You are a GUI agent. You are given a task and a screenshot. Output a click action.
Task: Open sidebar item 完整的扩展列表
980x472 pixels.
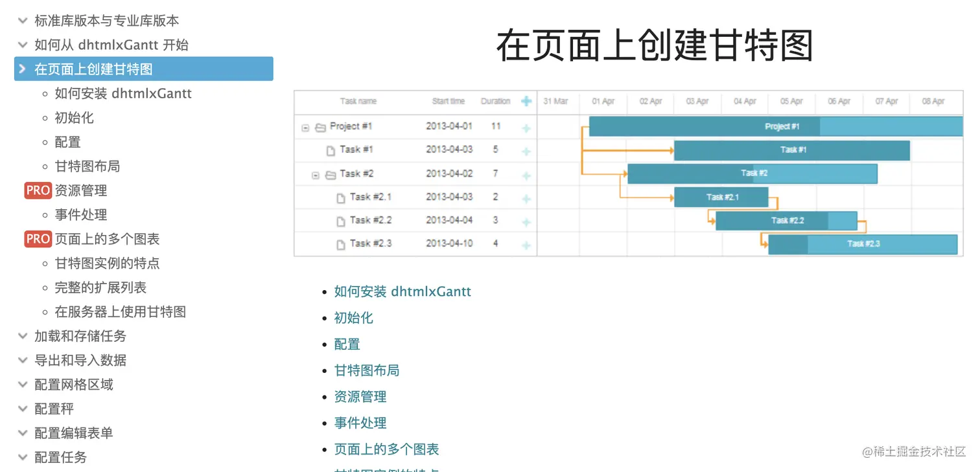(x=100, y=287)
